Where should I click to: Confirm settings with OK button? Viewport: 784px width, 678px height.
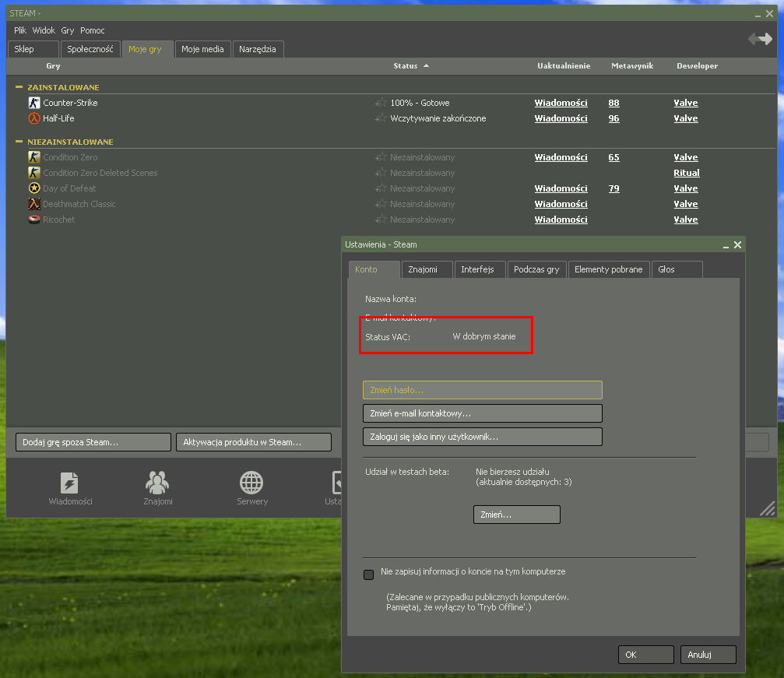(646, 655)
